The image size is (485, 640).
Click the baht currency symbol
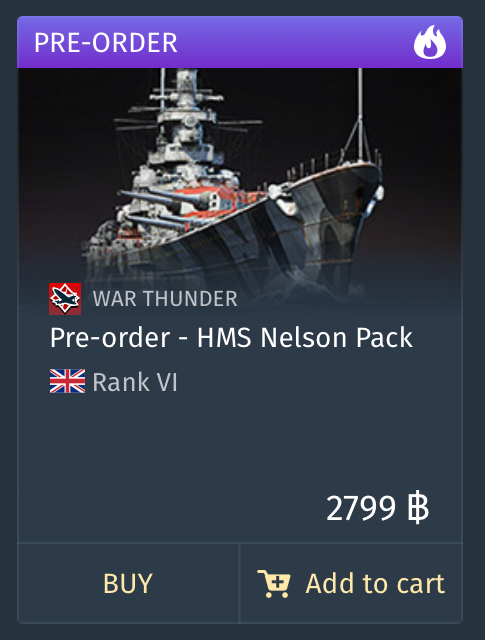pyautogui.click(x=418, y=509)
